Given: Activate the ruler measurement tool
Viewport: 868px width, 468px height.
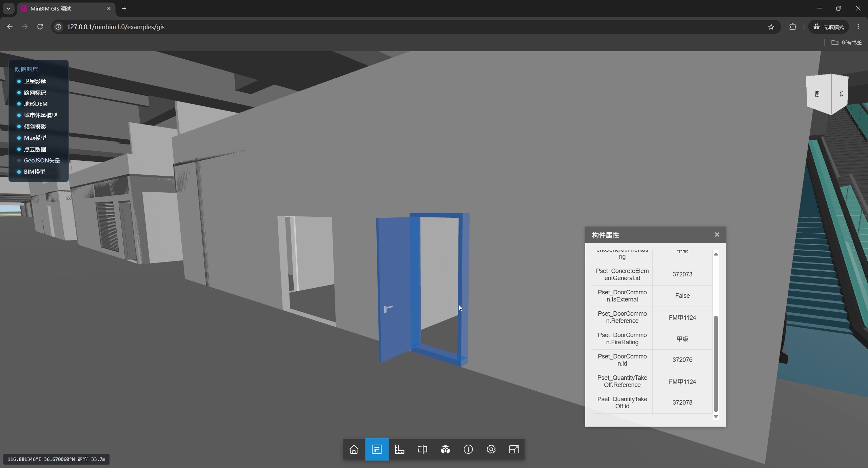Looking at the screenshot, I should pos(399,449).
